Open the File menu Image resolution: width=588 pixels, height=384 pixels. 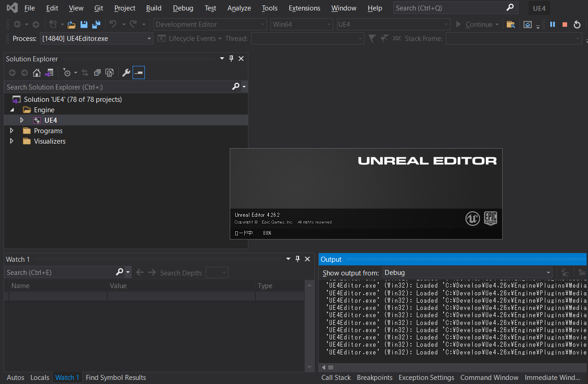[x=30, y=8]
